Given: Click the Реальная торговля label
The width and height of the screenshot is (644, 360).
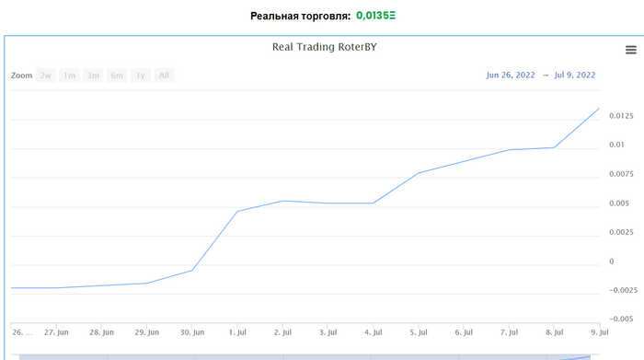Looking at the screenshot, I should (x=300, y=16).
